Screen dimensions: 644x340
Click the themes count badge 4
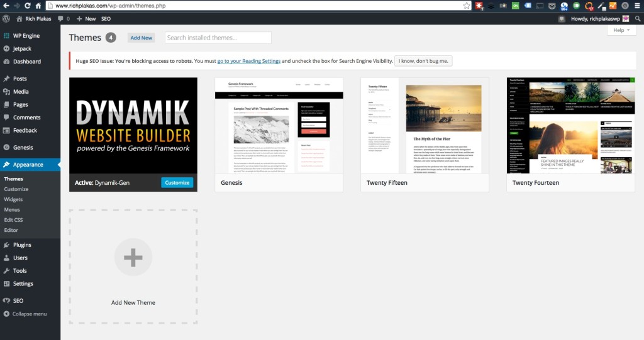coord(111,37)
